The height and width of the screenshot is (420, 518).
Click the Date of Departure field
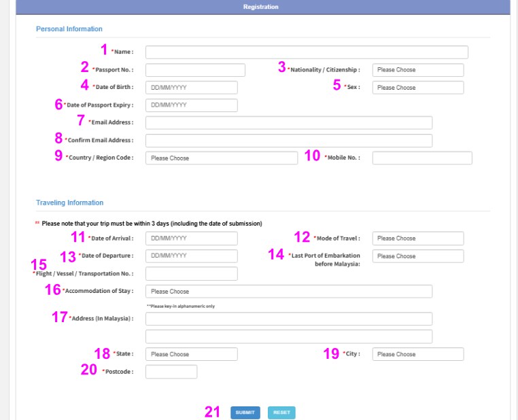[191, 256]
